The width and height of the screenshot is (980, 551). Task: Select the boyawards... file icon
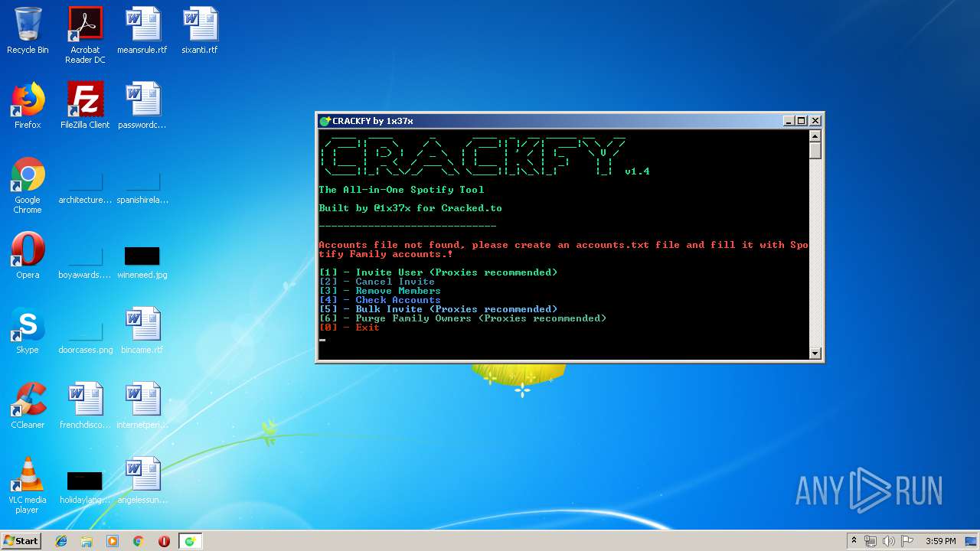tap(85, 260)
